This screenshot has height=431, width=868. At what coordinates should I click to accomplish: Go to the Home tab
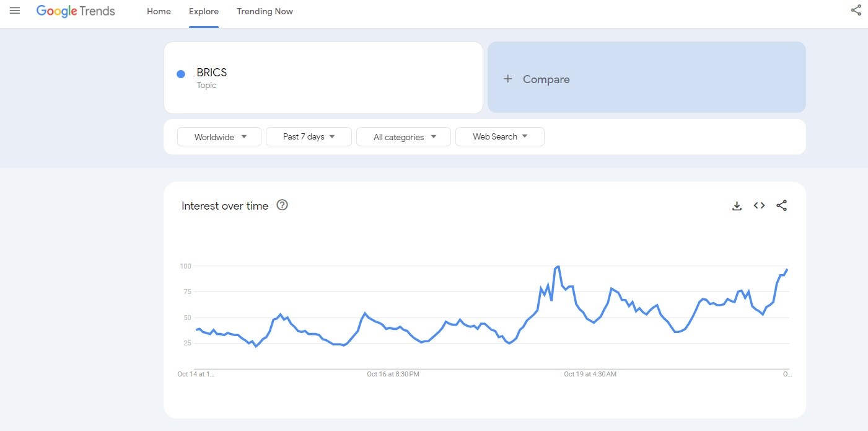click(x=159, y=12)
